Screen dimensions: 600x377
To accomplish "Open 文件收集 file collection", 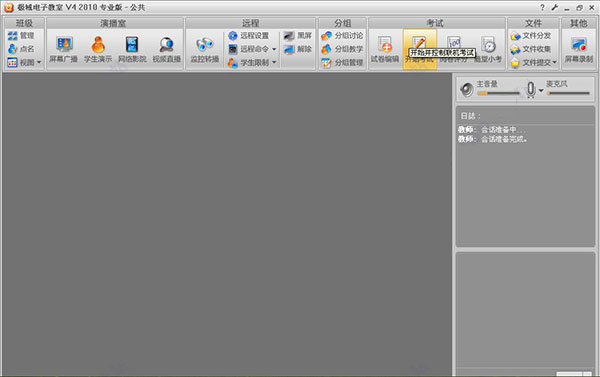I will pos(531,49).
